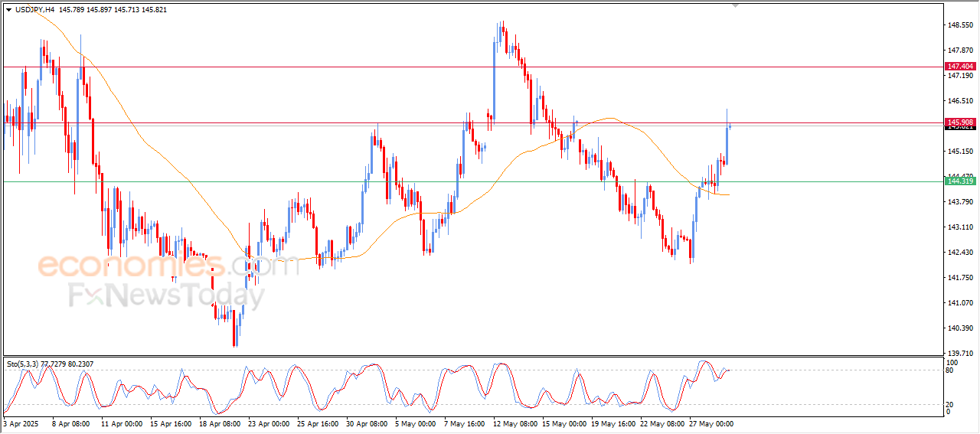Image resolution: width=980 pixels, height=434 pixels.
Task: Click the 30 Apr 08:00 time label
Action: tap(366, 423)
